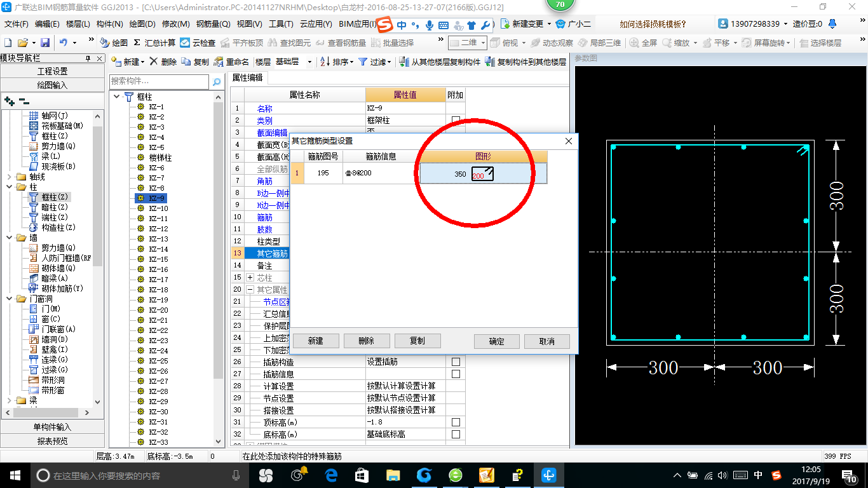The image size is (868, 488).
Task: Expand the 轴线 folder
Action: (x=9, y=177)
